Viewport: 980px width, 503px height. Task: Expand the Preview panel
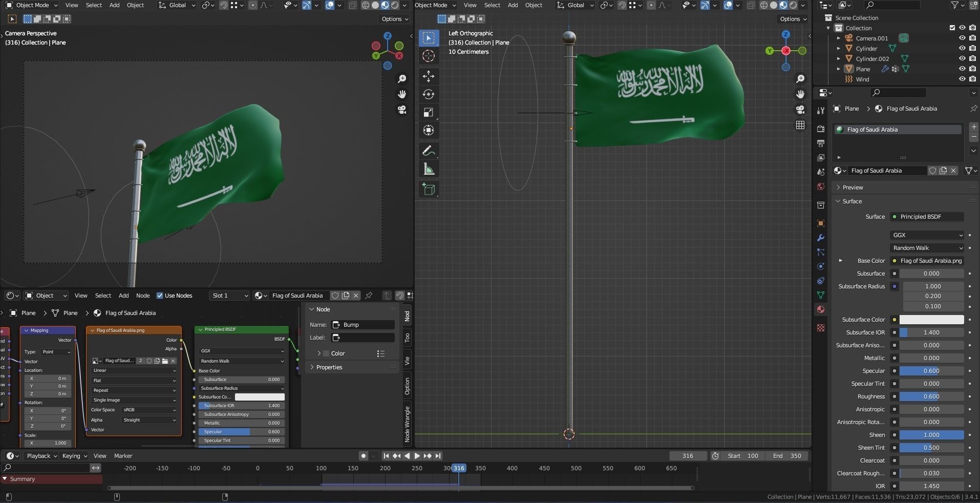(x=853, y=187)
